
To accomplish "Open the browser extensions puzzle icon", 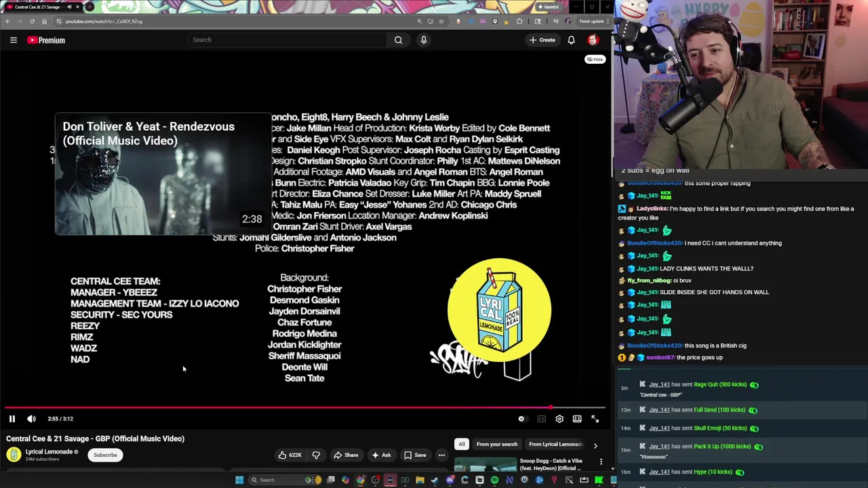I will pyautogui.click(x=520, y=21).
